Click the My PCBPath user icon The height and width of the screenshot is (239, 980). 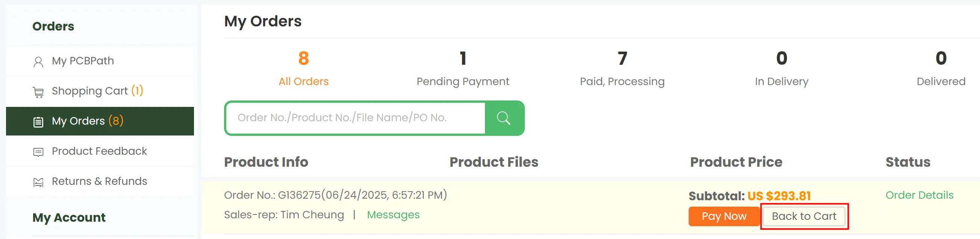click(38, 62)
